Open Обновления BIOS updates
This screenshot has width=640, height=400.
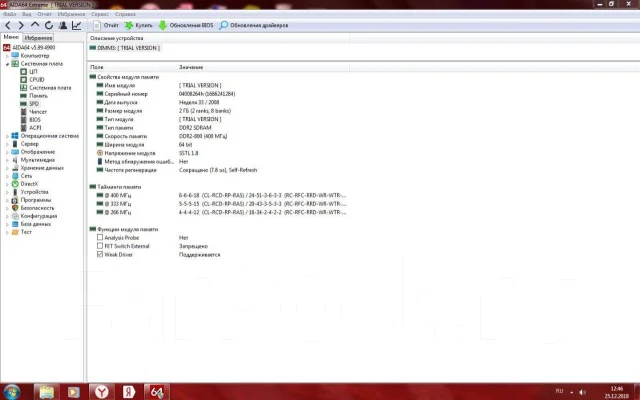(186, 25)
